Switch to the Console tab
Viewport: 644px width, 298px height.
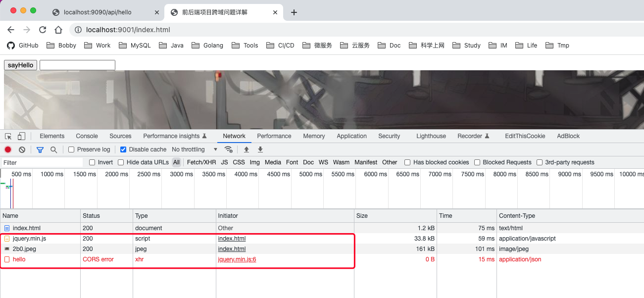coord(87,136)
